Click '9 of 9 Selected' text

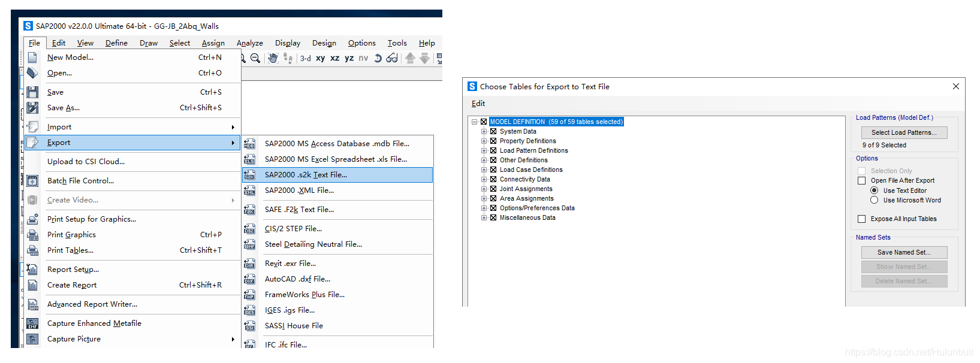(x=884, y=145)
